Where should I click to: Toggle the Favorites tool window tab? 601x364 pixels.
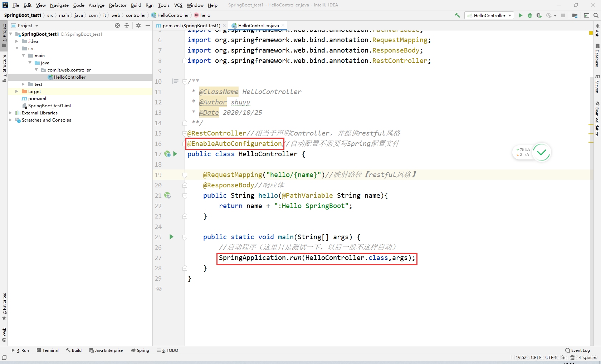click(x=4, y=306)
